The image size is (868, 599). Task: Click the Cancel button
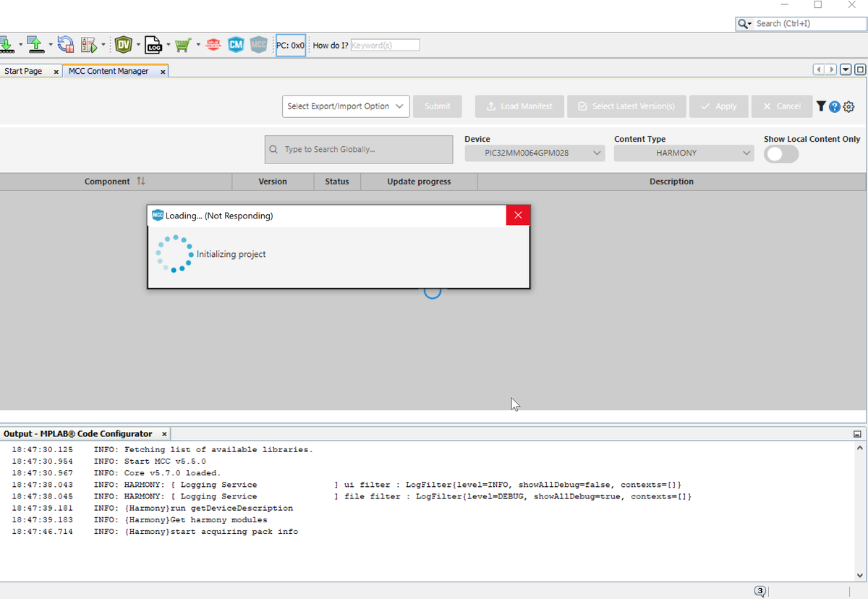[x=782, y=106]
